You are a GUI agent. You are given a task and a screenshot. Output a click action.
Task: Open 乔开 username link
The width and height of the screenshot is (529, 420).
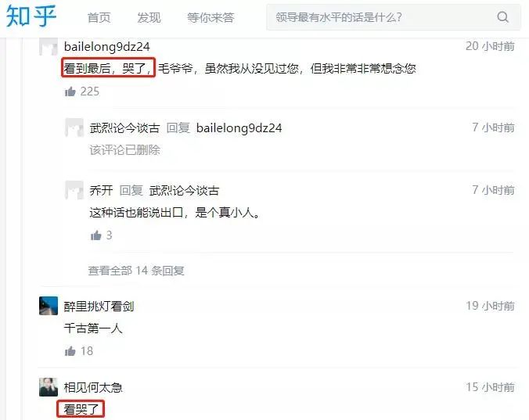click(101, 191)
